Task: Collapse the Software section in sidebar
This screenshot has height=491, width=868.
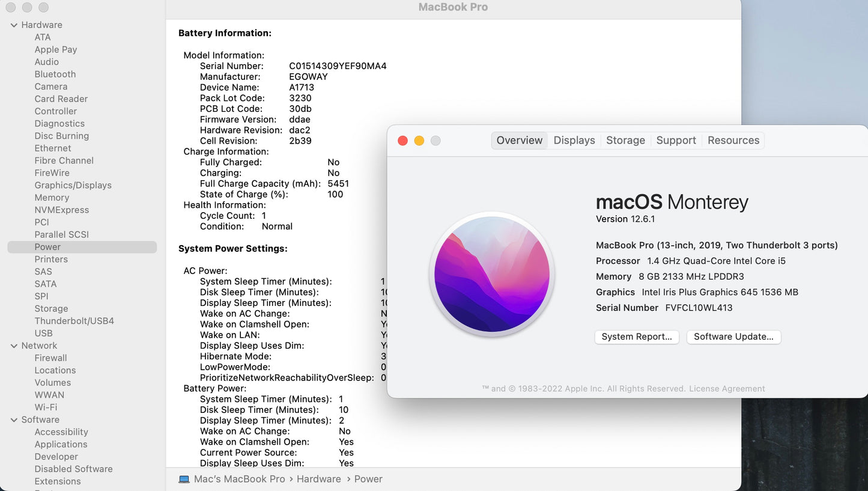Action: click(x=14, y=420)
